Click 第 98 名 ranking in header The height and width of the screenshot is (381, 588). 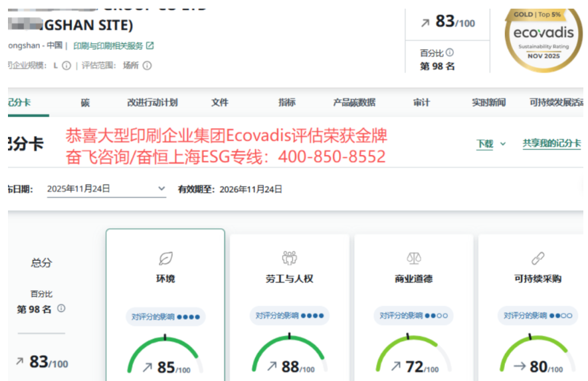437,66
